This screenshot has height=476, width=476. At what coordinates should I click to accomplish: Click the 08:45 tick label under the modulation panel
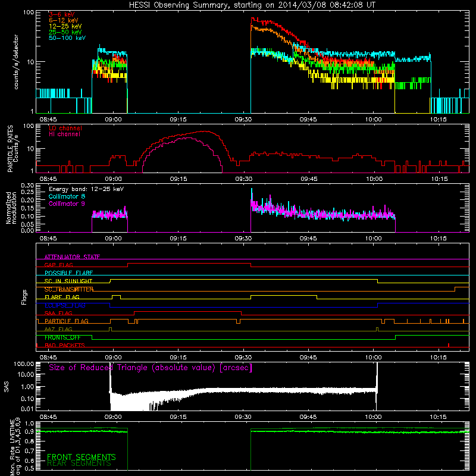pos(48,239)
